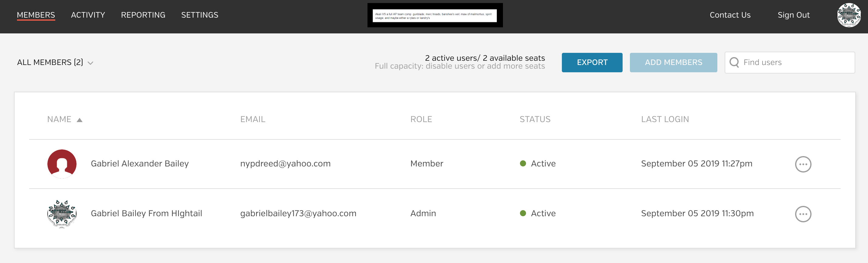This screenshot has width=868, height=263.
Task: Open options menu for Gabriel Bailey From Hightail
Action: coord(803,214)
